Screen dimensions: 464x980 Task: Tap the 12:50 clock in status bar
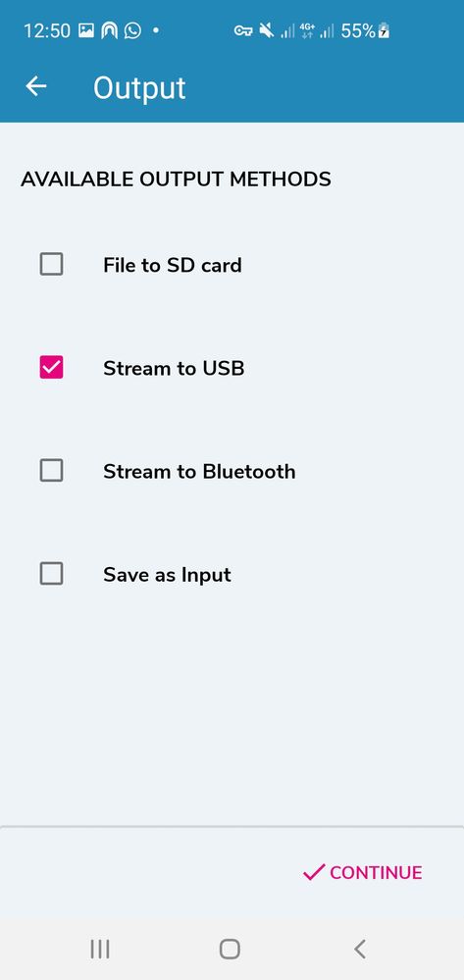pos(47,30)
